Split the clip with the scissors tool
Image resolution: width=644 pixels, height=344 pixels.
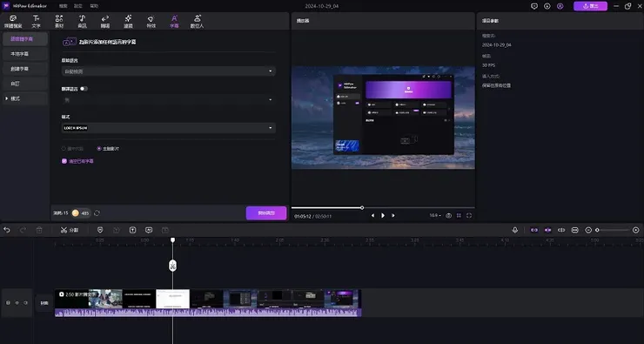pyautogui.click(x=69, y=230)
